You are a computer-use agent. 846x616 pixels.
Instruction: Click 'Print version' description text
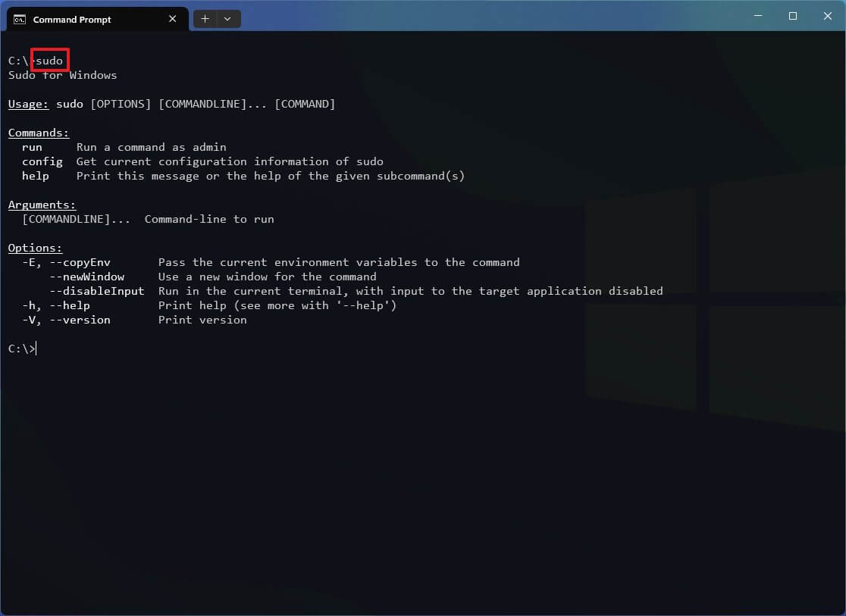click(x=202, y=320)
